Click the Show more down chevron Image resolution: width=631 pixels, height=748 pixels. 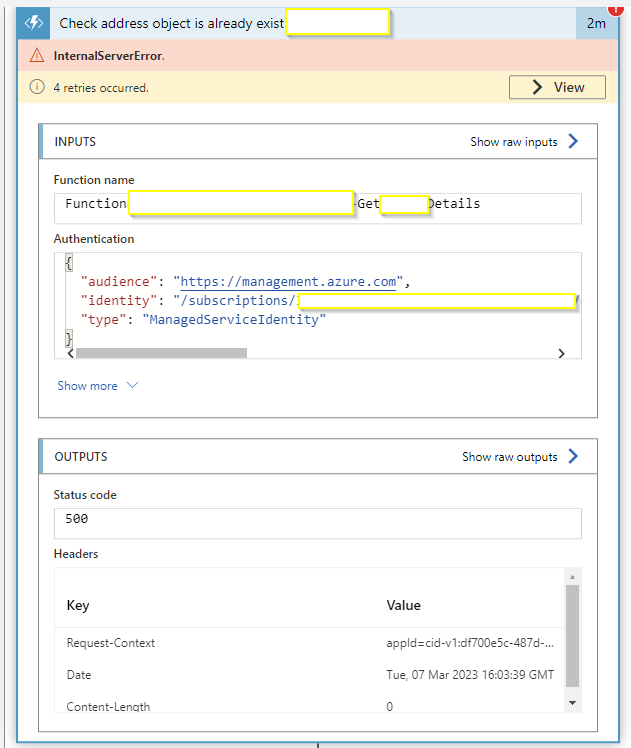click(133, 385)
